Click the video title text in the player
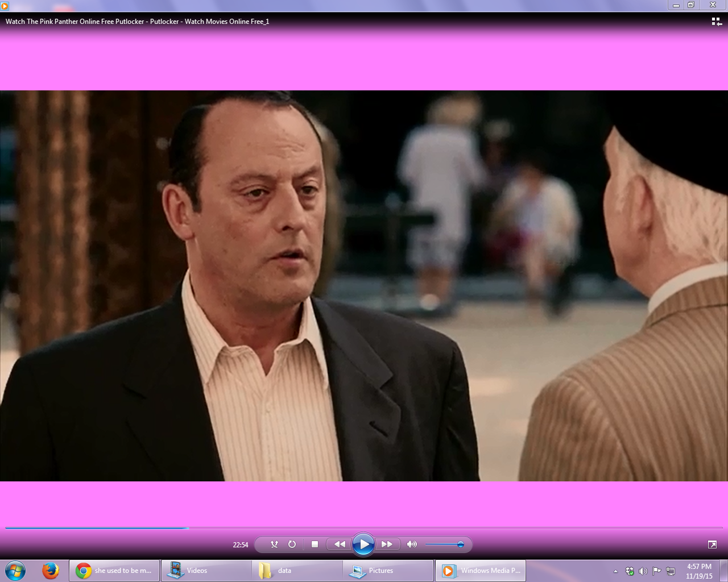This screenshot has height=582, width=728. click(x=138, y=22)
